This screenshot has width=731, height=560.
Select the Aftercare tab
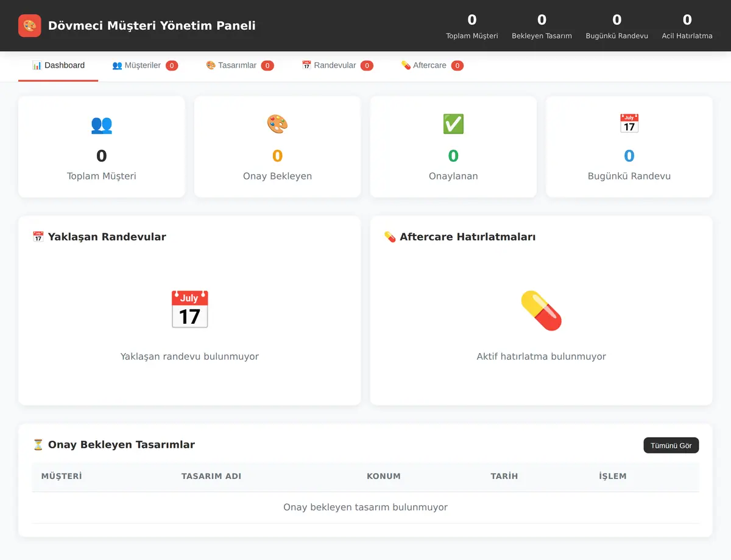point(432,65)
